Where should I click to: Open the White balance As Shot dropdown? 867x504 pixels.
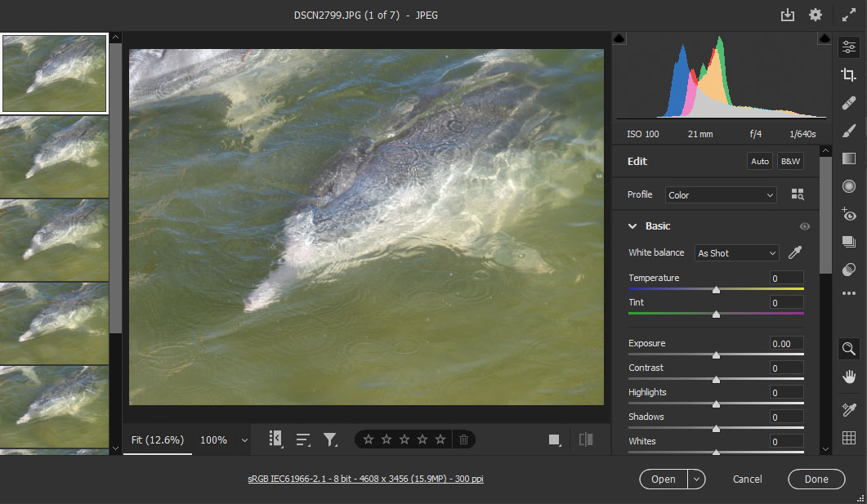(736, 253)
